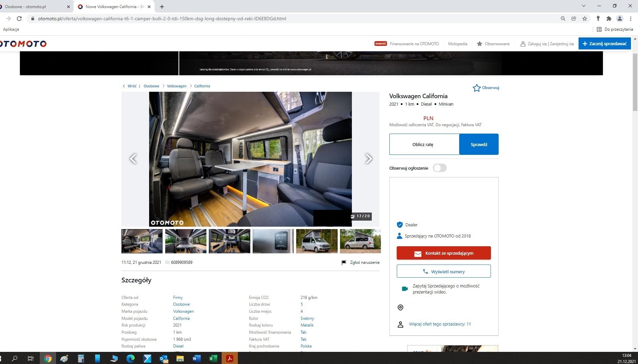Screen dimensions: 638x364
Task: Close the Osobowe - otomoto.pl tab
Action: [x=68, y=6]
